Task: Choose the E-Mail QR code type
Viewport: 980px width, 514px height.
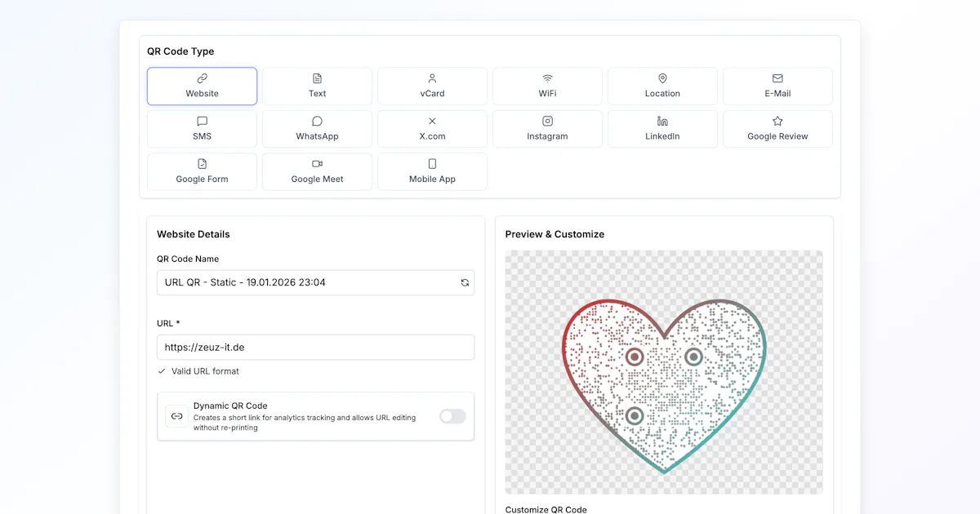Action: [x=777, y=86]
